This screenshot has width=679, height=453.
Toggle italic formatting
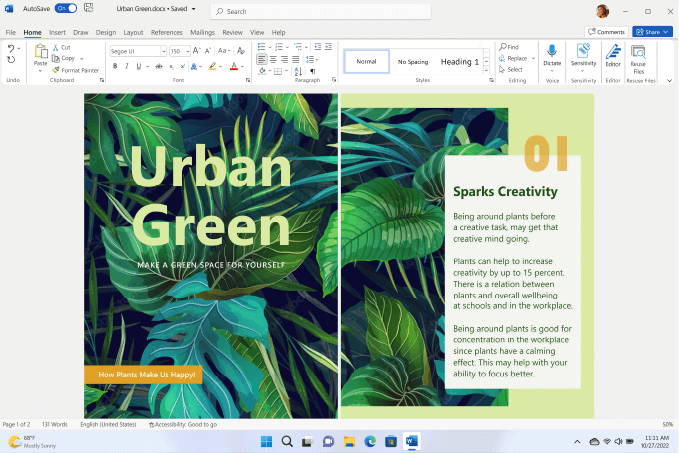pyautogui.click(x=127, y=66)
